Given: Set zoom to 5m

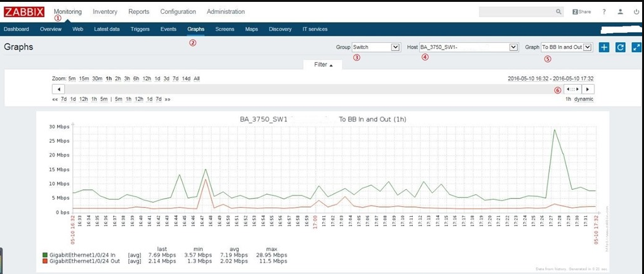Looking at the screenshot, I should coord(72,79).
